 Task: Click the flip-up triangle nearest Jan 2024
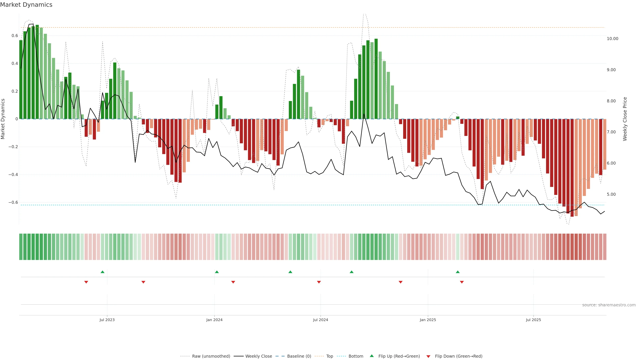point(217,272)
